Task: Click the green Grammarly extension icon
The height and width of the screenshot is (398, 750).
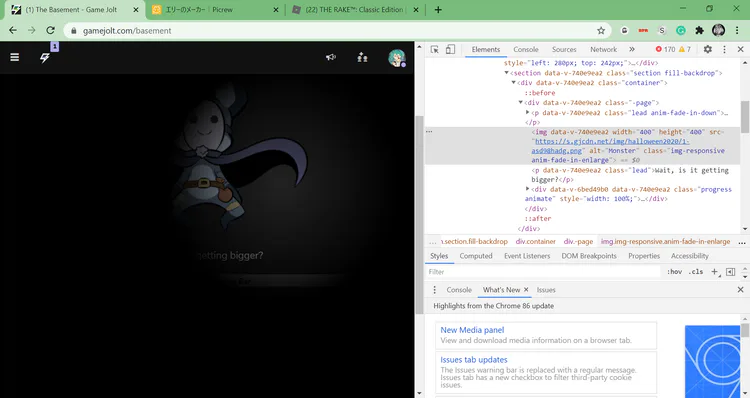Action: (681, 31)
